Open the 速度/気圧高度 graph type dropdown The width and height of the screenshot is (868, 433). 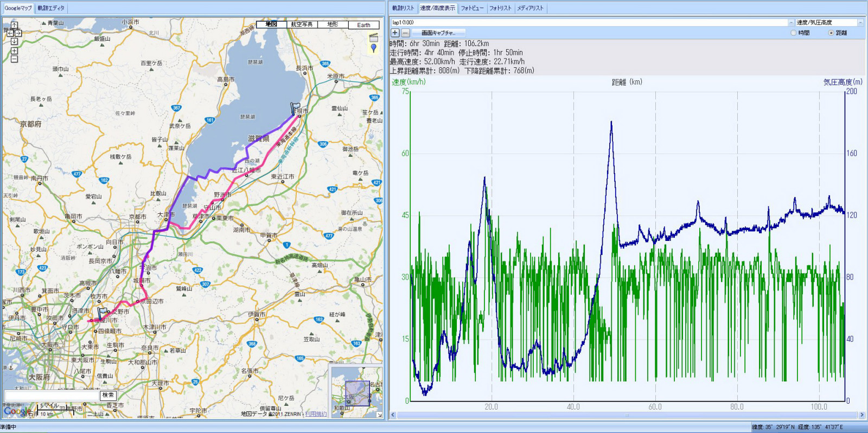[x=860, y=22]
